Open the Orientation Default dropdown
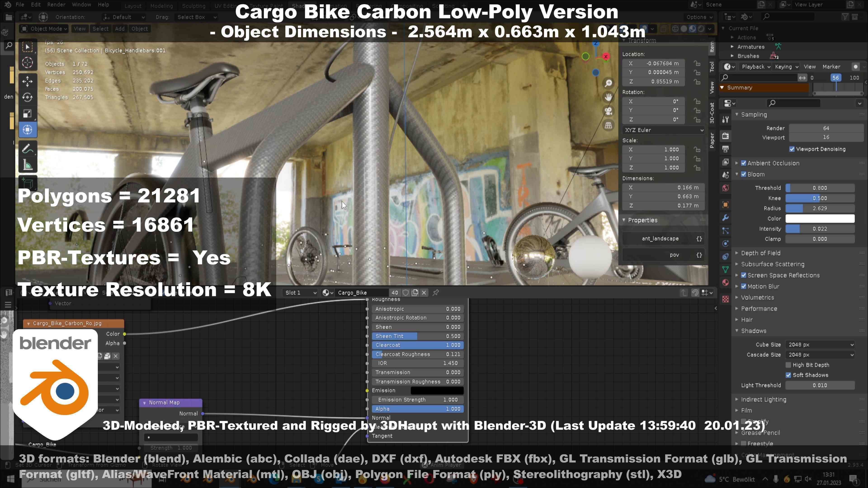Image resolution: width=868 pixels, height=488 pixels. coord(124,17)
